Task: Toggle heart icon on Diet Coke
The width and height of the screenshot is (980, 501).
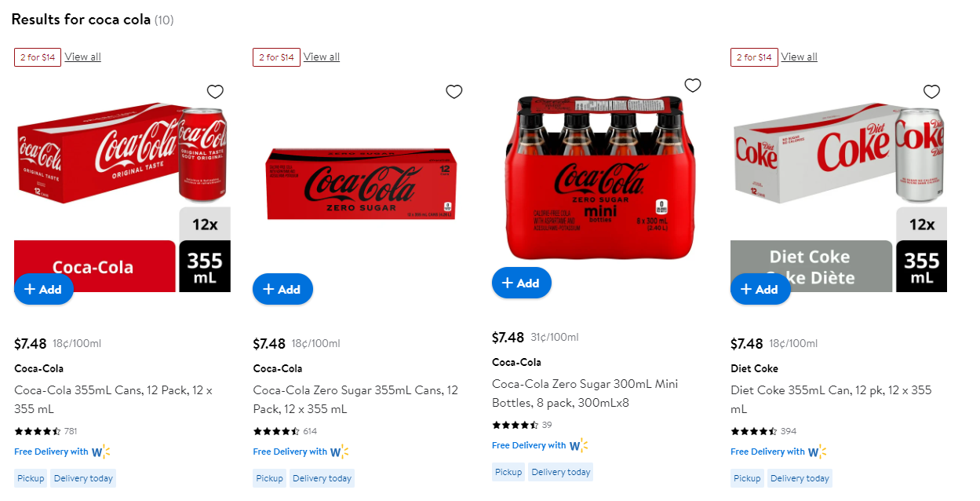Action: 931,92
